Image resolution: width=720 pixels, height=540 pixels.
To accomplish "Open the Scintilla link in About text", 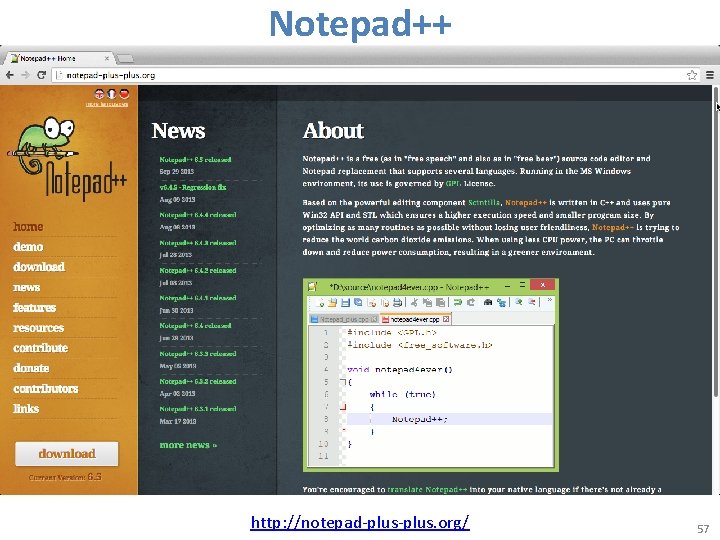I will pyautogui.click(x=484, y=202).
